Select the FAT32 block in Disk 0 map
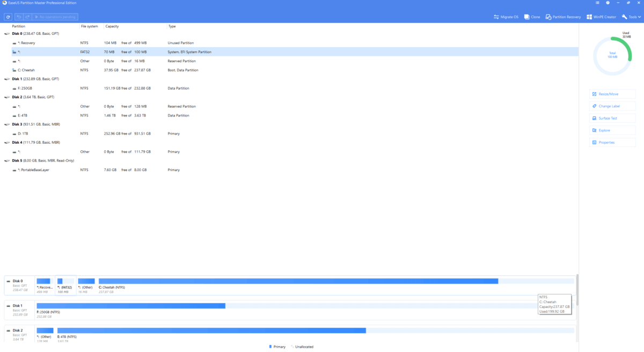644x352 pixels. point(65,284)
